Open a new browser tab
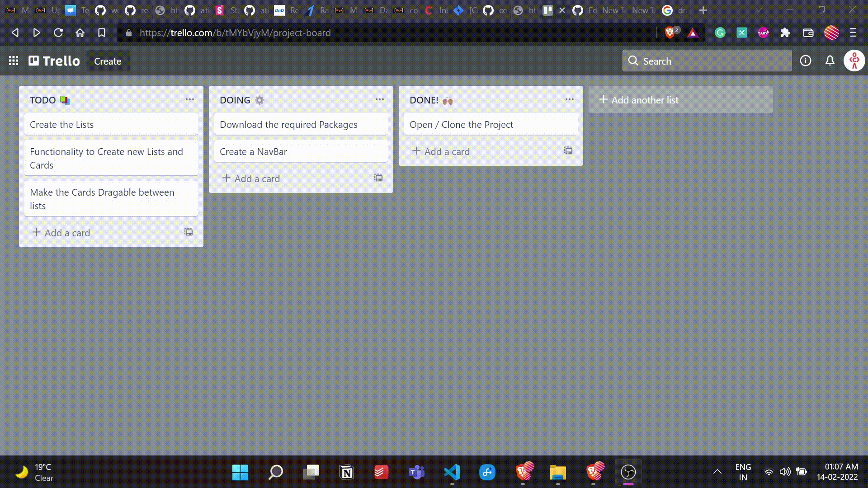 (x=703, y=10)
